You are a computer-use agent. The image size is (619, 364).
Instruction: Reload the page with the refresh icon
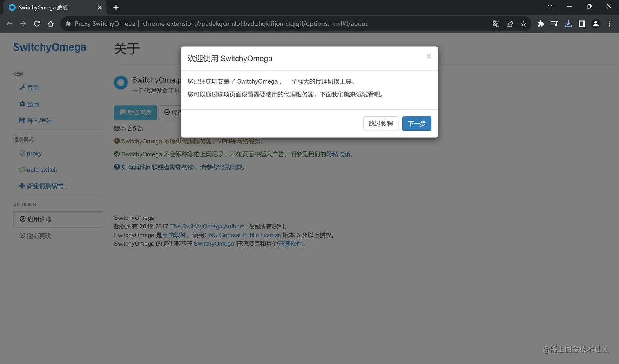37,24
